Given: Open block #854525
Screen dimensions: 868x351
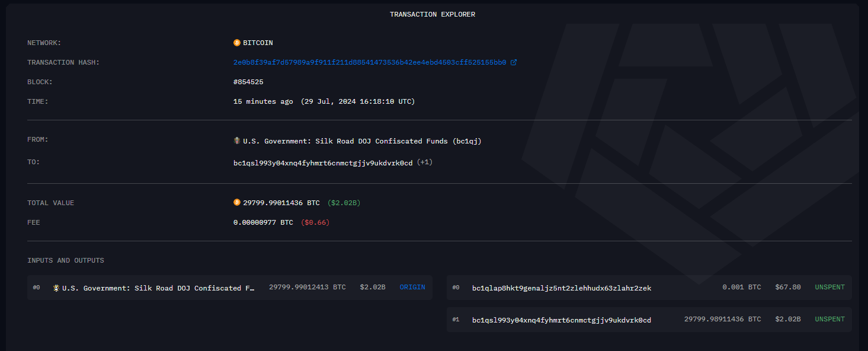Looking at the screenshot, I should pyautogui.click(x=248, y=82).
